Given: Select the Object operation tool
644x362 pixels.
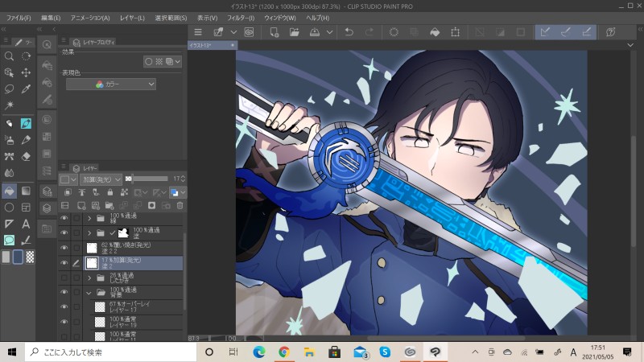Looking at the screenshot, I should coord(9,72).
